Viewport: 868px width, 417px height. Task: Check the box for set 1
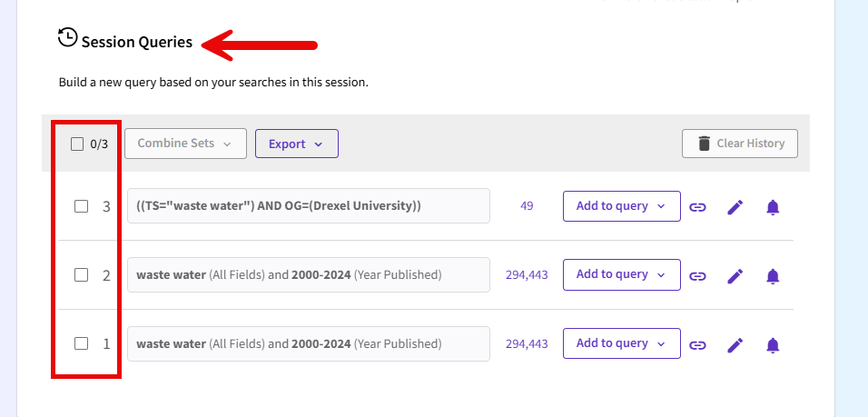pos(81,343)
